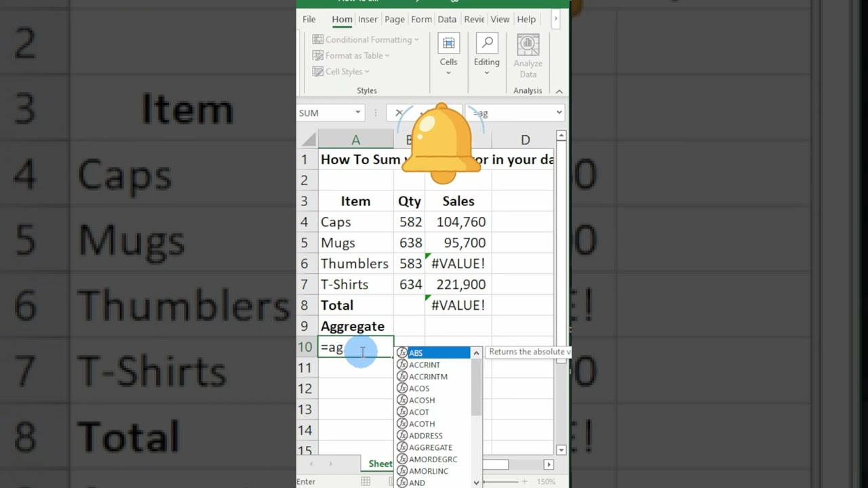Screen dimensions: 868x488
Task: Choose ACOSH from the function list
Action: 433,400
